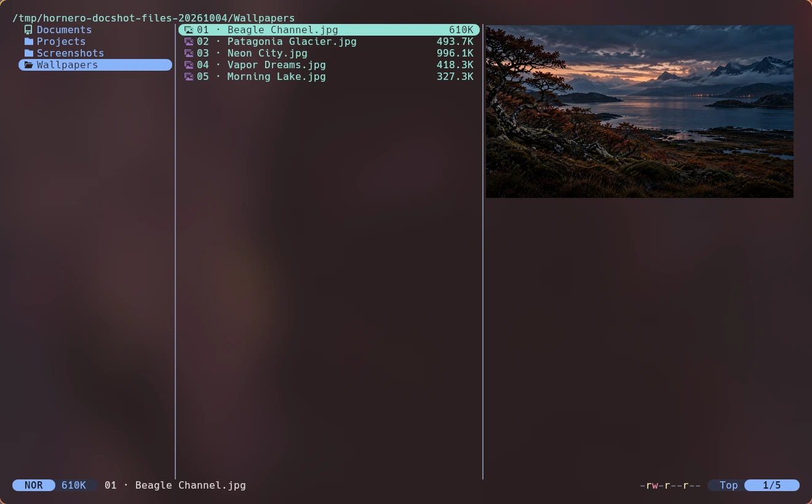
Task: Open the Screenshots directory
Action: (x=95, y=53)
